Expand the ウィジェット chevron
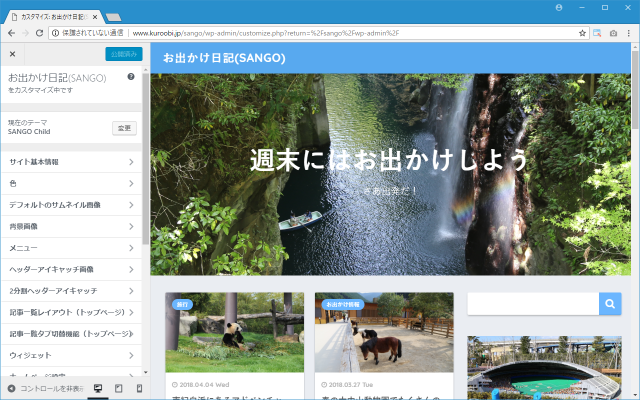640x400 pixels. 131,356
